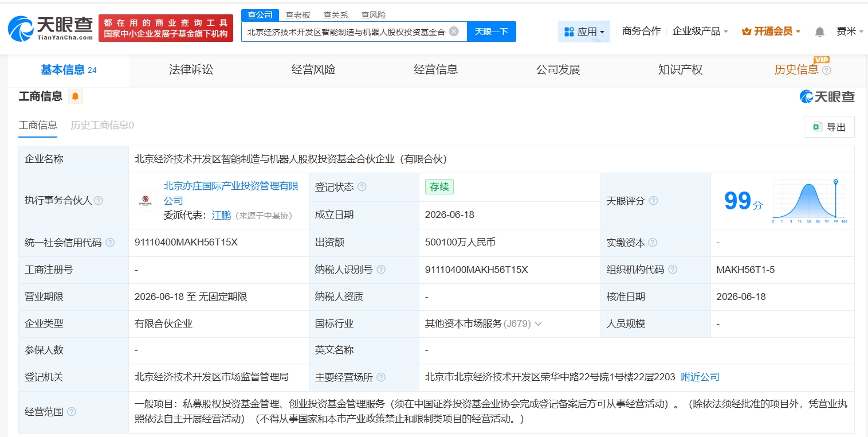
Task: Open notifications bell in top bar
Action: click(820, 32)
